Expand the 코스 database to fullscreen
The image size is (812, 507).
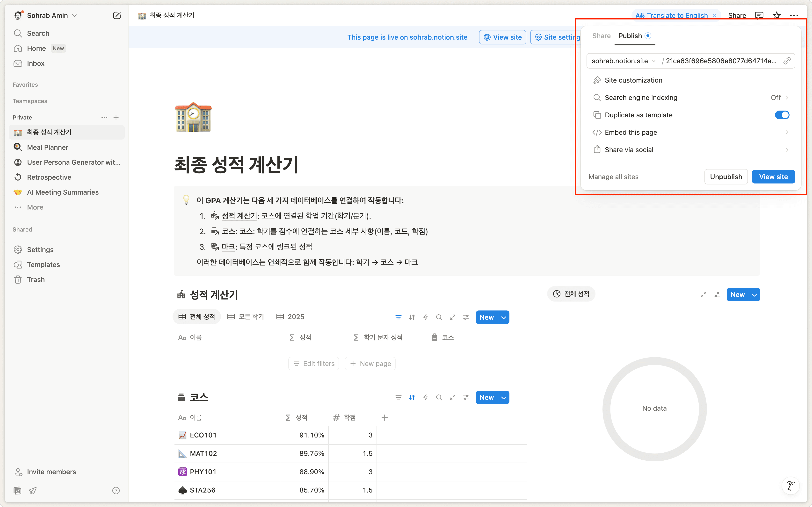(x=452, y=397)
